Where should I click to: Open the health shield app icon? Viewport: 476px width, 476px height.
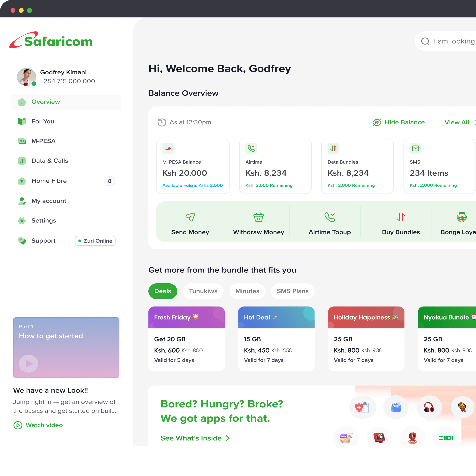[362, 407]
